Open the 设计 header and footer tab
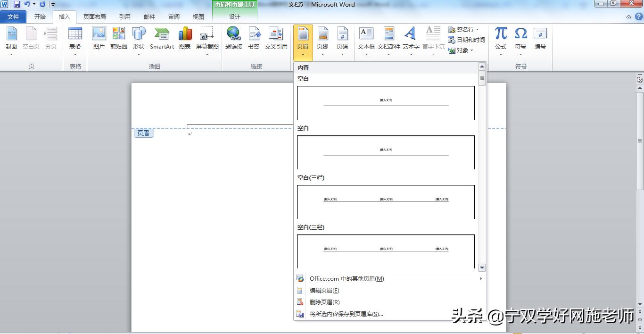 234,16
